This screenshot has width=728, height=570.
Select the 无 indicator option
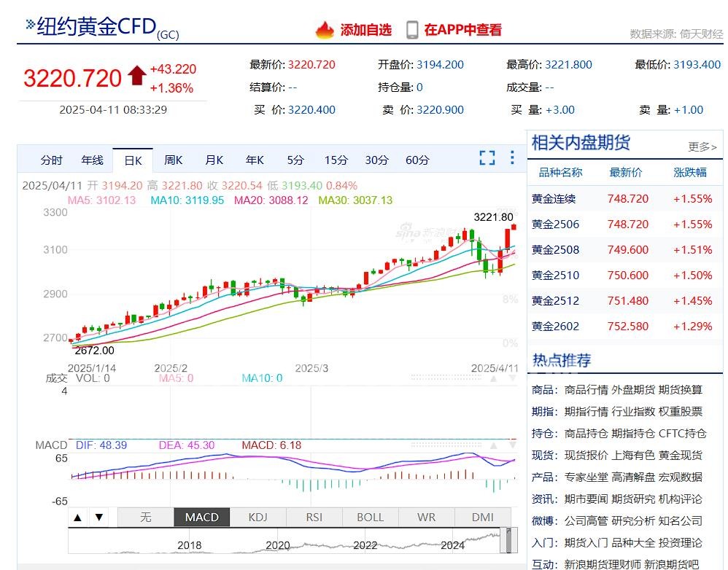(145, 517)
